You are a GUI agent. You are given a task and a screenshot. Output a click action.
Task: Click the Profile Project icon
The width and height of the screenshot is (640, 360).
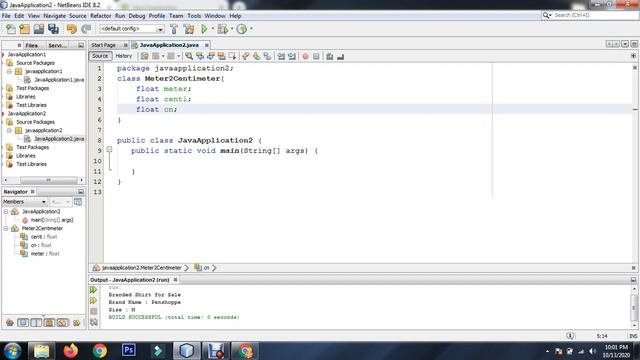tap(242, 29)
